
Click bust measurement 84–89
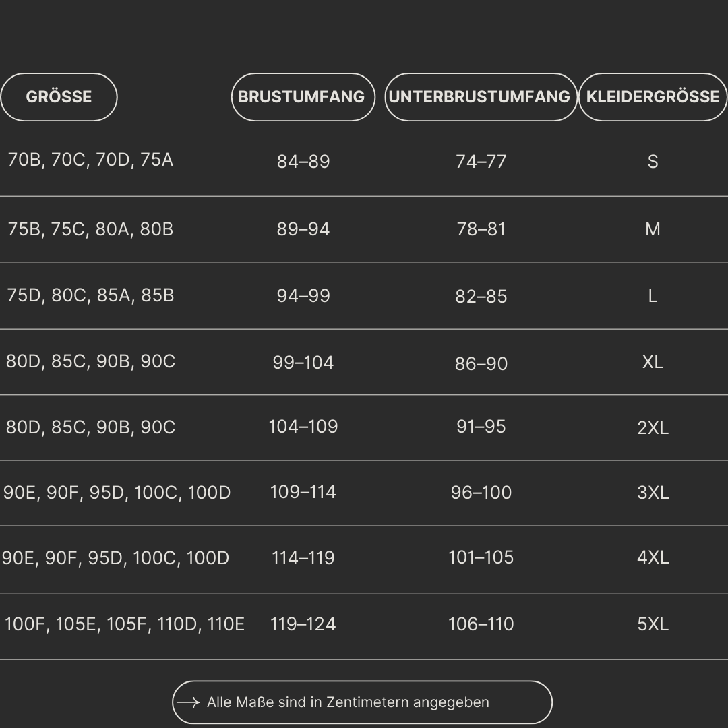303,162
